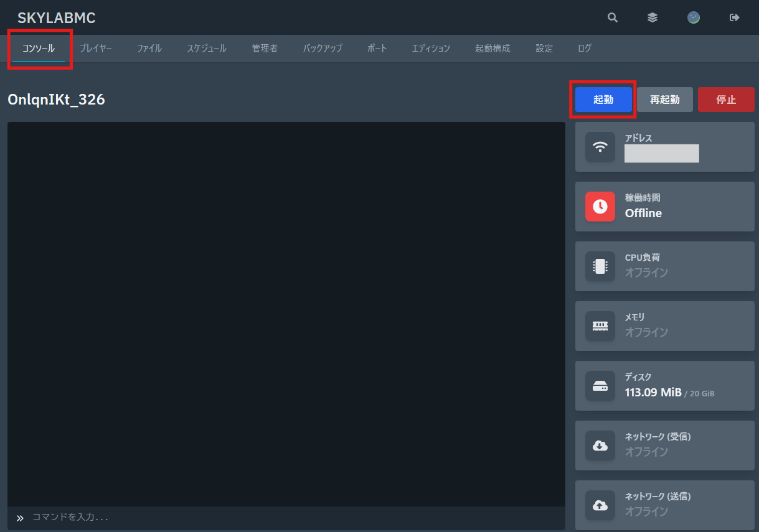Open the server list layers icon
759x532 pixels.
pyautogui.click(x=653, y=17)
